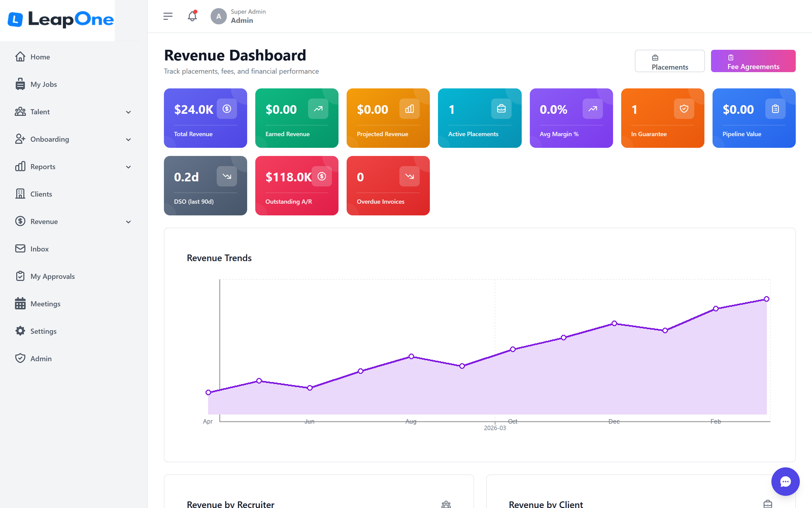Click the people icon in Revenue by Recruiter panel
The width and height of the screenshot is (812, 508).
(446, 504)
